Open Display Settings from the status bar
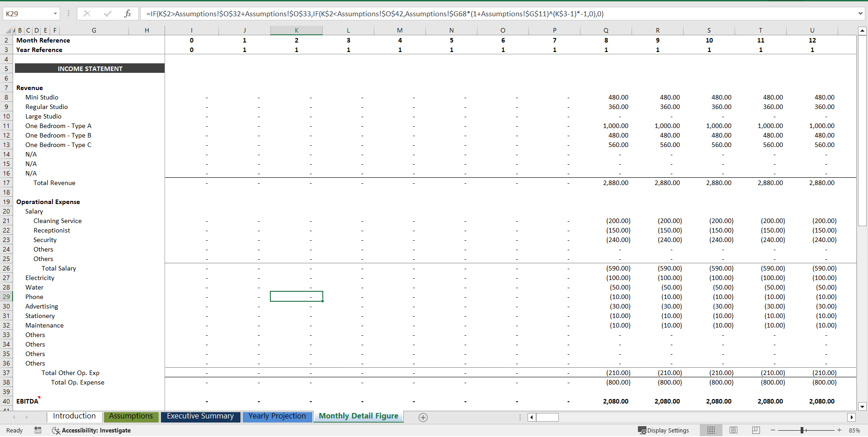The height and width of the screenshot is (437, 868). (663, 430)
